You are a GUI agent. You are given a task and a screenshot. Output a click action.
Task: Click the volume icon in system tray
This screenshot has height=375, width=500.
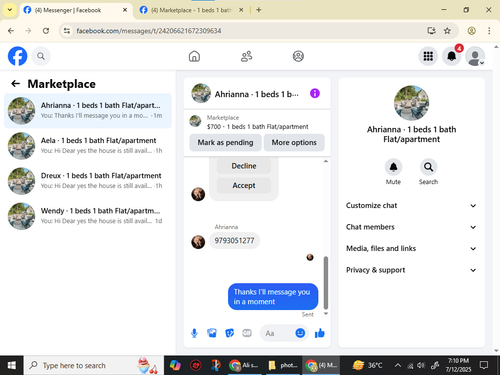(x=421, y=365)
